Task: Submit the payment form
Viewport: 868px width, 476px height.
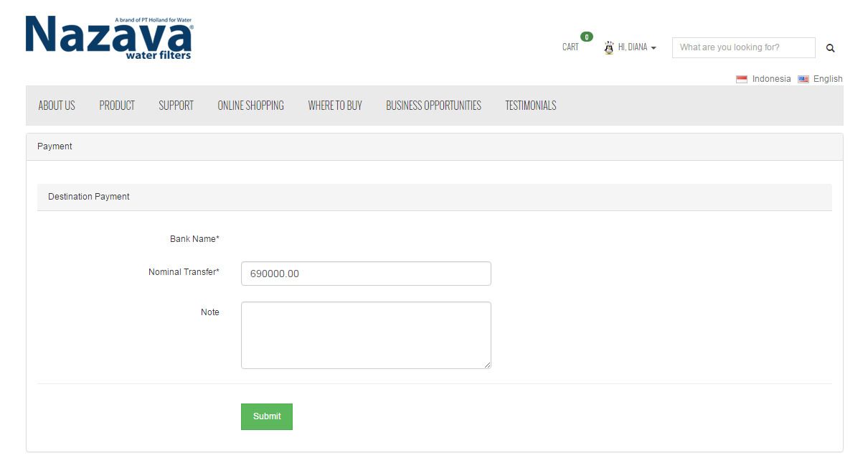Action: click(x=267, y=416)
